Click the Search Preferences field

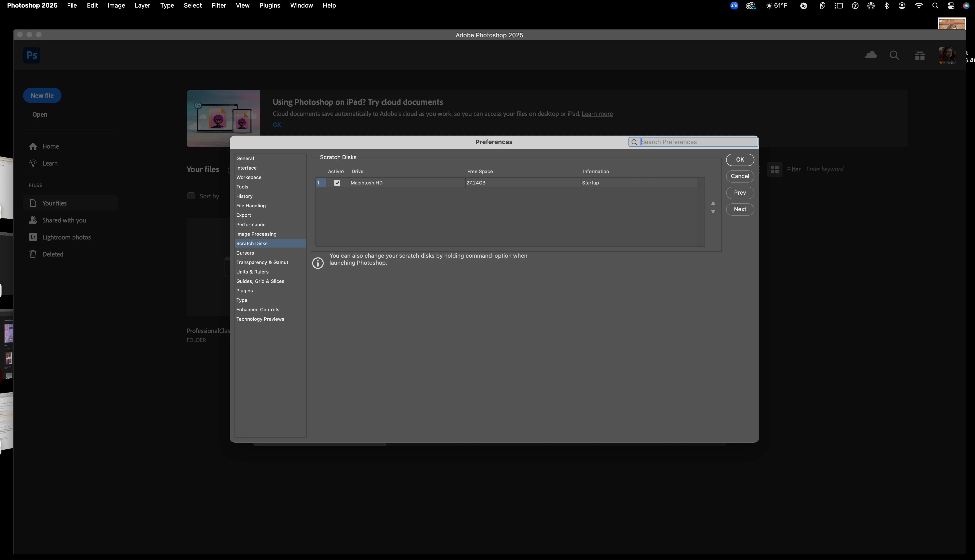(698, 142)
